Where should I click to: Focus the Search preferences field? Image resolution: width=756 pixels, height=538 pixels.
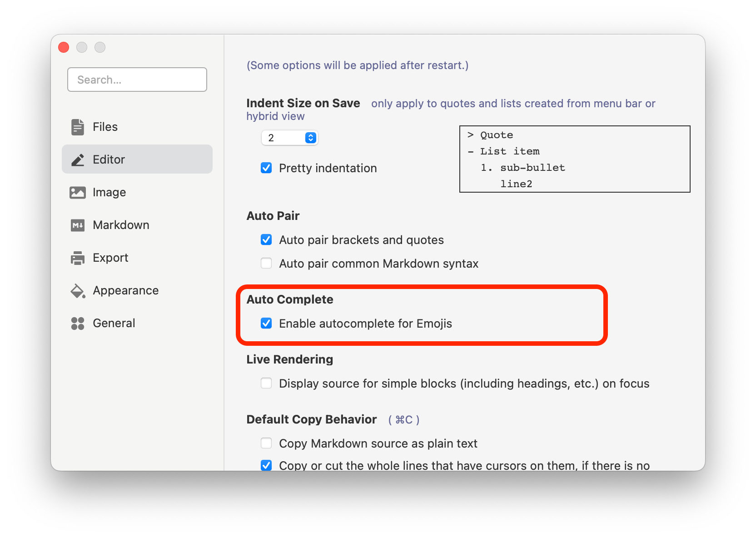(137, 80)
